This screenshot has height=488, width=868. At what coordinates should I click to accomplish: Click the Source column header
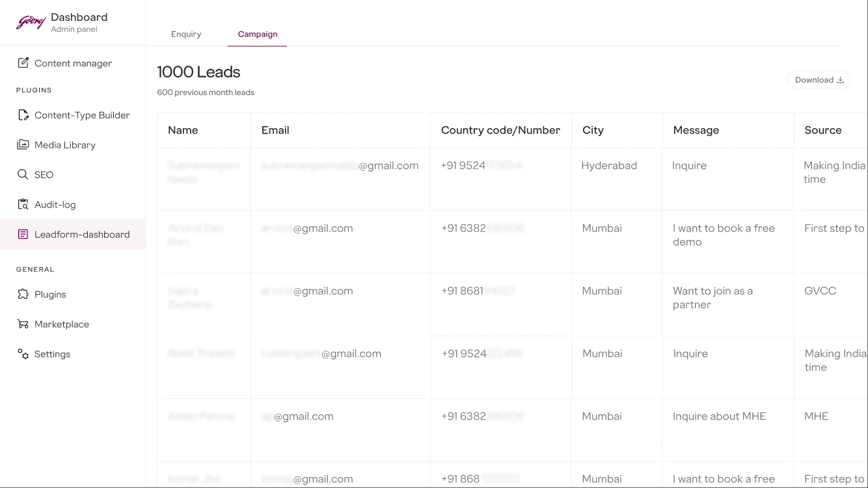[x=822, y=130]
